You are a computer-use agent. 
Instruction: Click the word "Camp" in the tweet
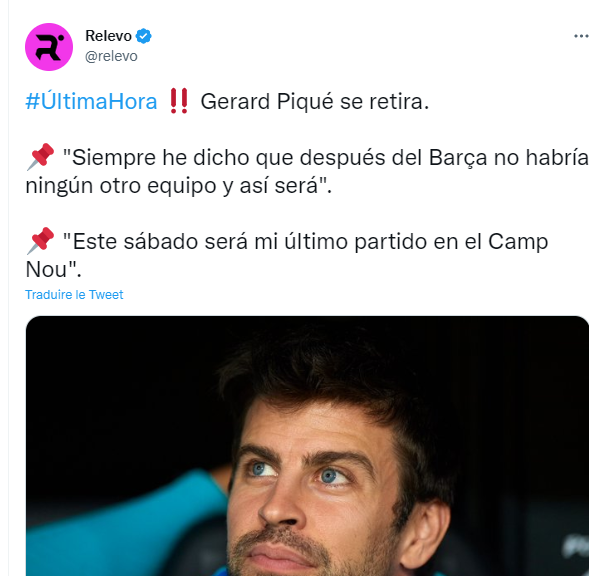pyautogui.click(x=518, y=242)
